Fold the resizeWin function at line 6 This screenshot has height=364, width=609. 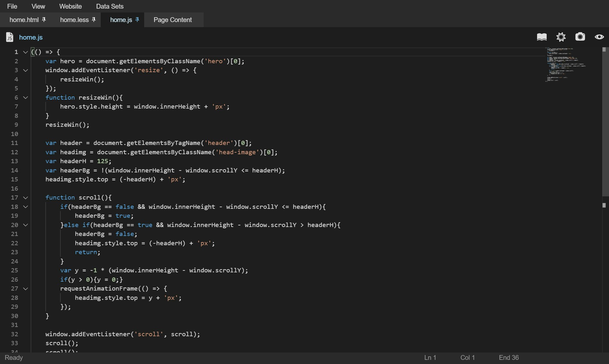(26, 98)
